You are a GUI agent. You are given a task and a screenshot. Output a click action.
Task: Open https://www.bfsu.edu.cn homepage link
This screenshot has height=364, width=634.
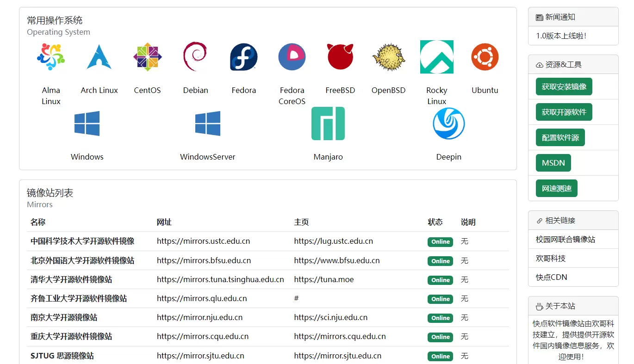coord(336,260)
